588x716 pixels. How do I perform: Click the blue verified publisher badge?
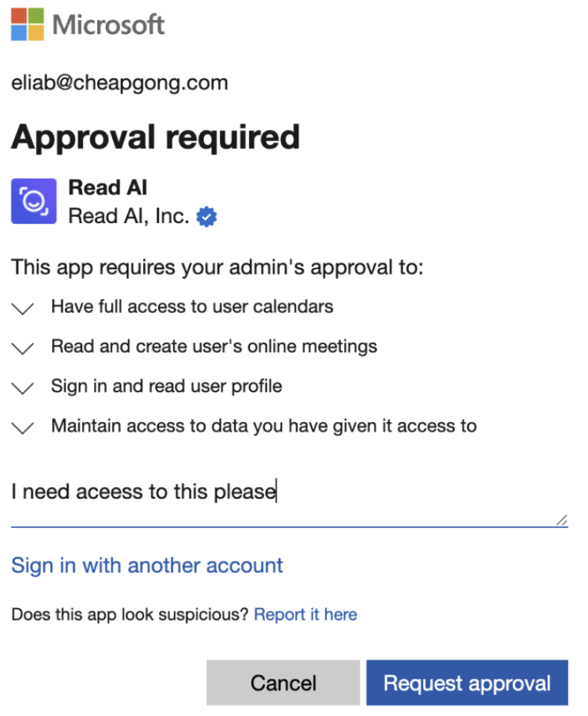pyautogui.click(x=207, y=216)
